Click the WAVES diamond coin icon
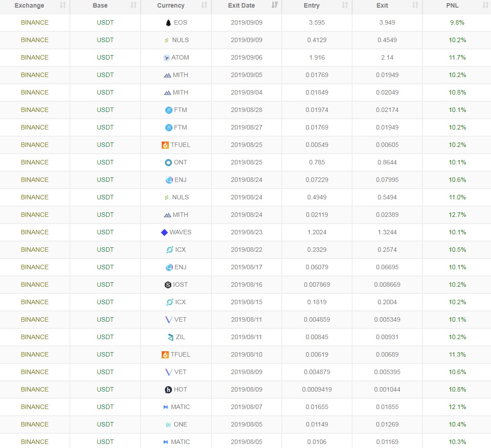 (x=164, y=233)
